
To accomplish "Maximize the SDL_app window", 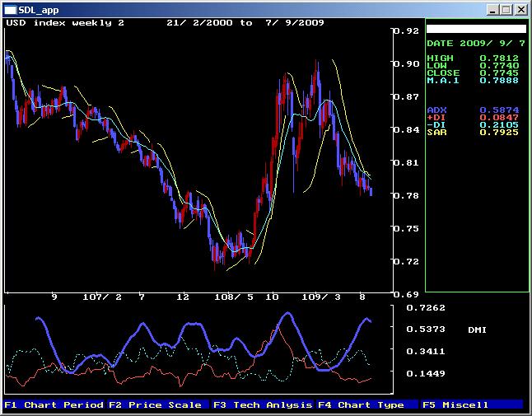I will pos(506,10).
